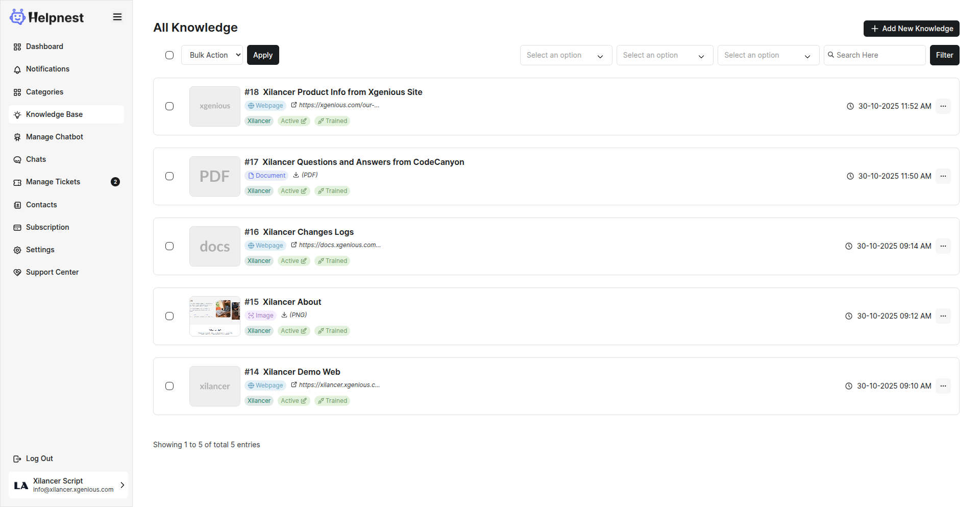
Task: Open the middle Select an option filter
Action: [x=665, y=55]
